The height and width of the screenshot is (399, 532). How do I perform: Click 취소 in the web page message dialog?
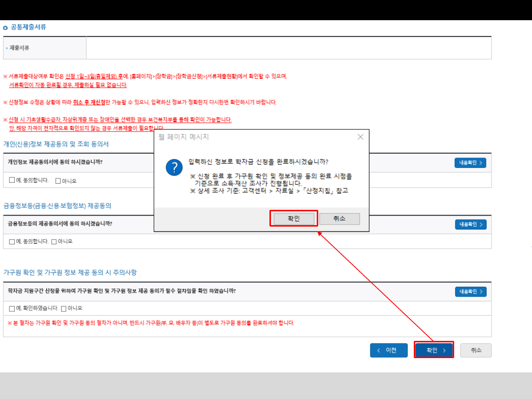[x=339, y=219]
